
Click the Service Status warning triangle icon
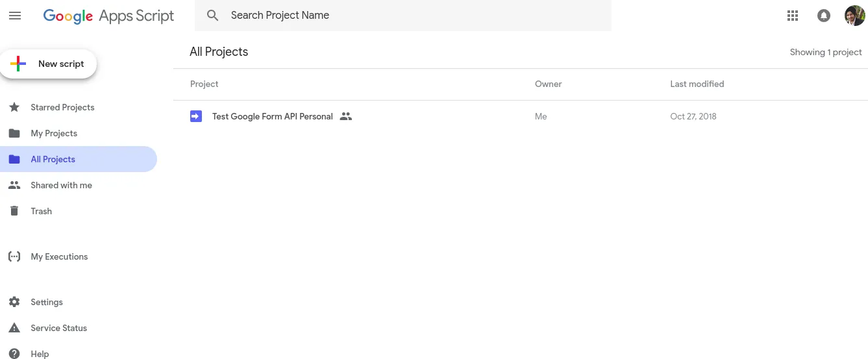tap(14, 328)
